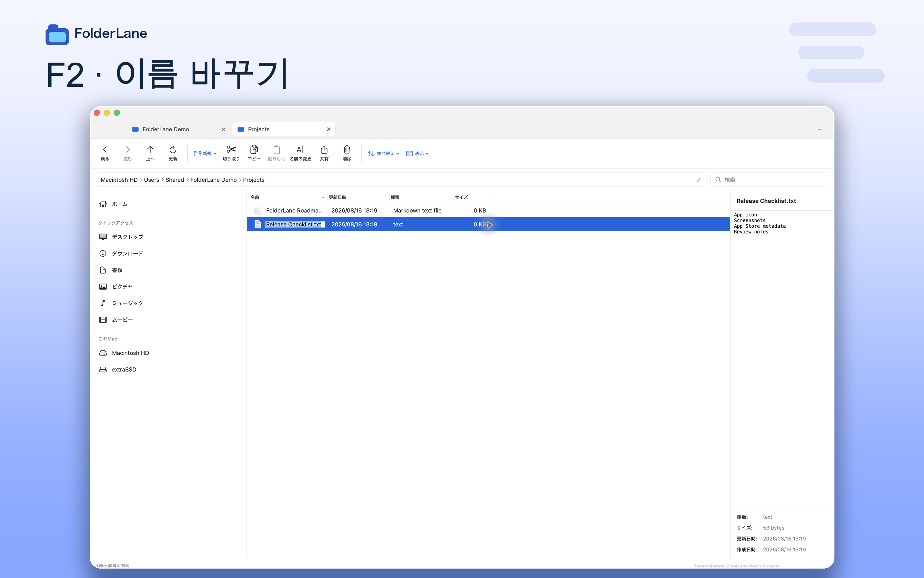Close the FolderLane Demo tab
The width and height of the screenshot is (924, 578).
click(223, 129)
